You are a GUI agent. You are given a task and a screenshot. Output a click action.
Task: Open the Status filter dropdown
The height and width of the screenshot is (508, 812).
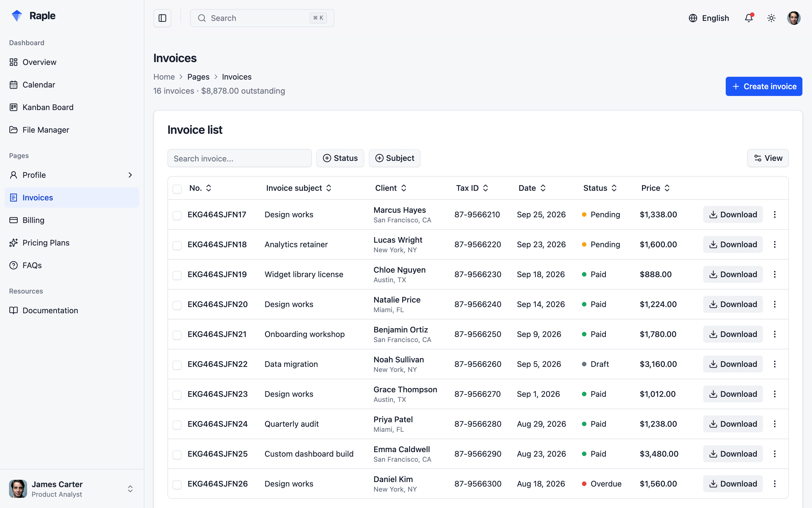[x=340, y=158]
